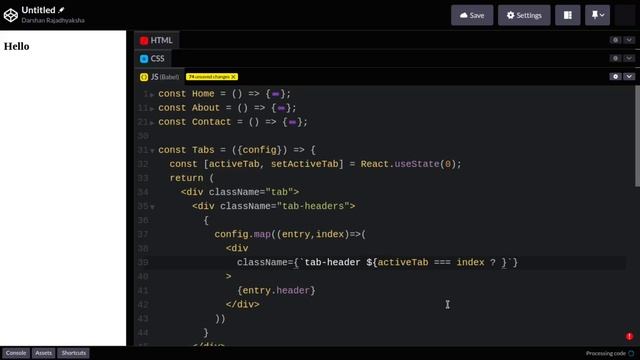Open the change view layout button
The width and height of the screenshot is (640, 360).
click(x=567, y=15)
